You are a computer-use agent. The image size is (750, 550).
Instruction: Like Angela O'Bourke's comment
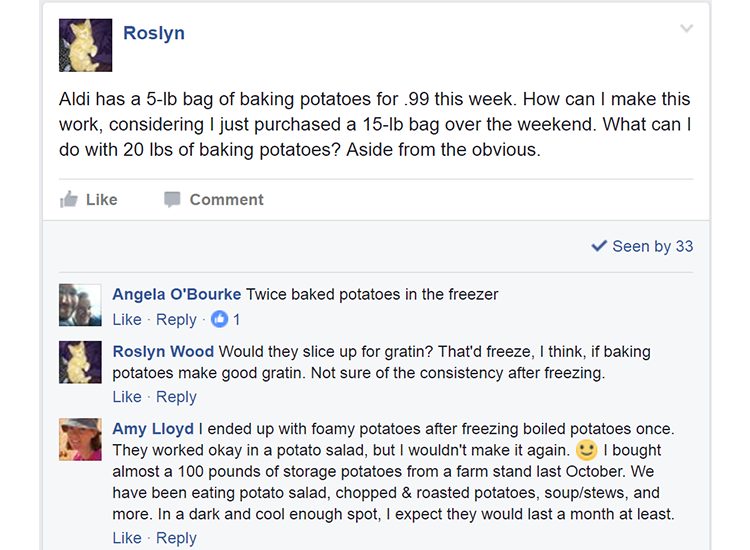tap(127, 320)
